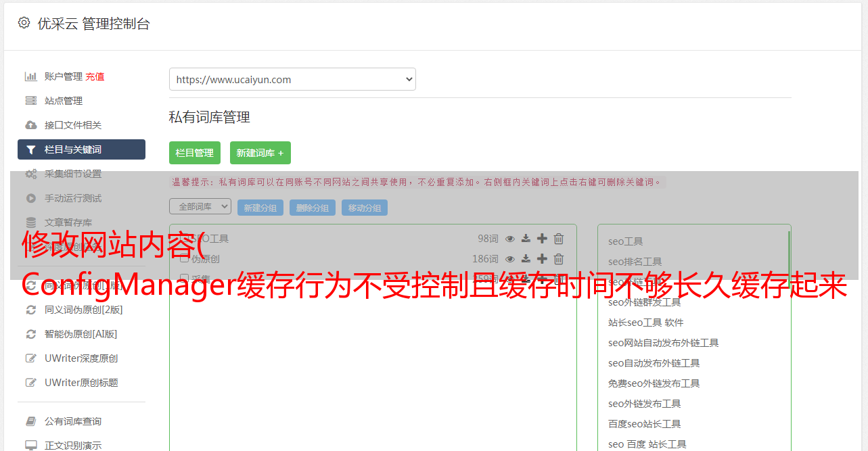Click the 删除分组 button
This screenshot has height=451, width=868.
313,208
